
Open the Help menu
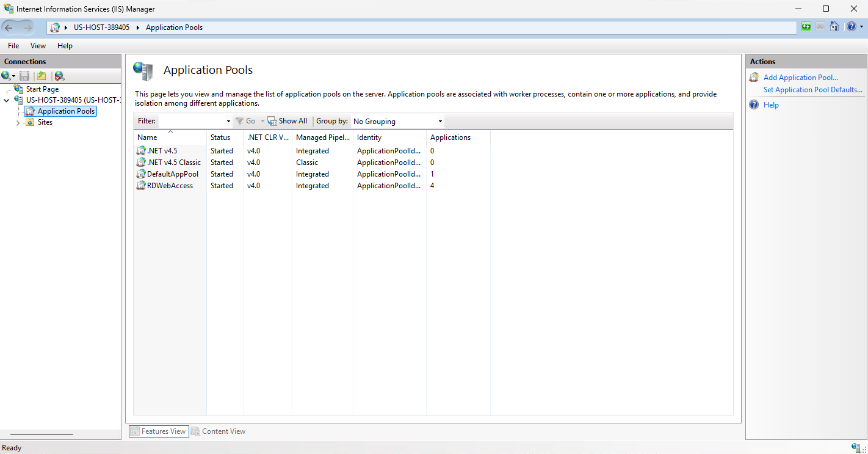pos(65,46)
